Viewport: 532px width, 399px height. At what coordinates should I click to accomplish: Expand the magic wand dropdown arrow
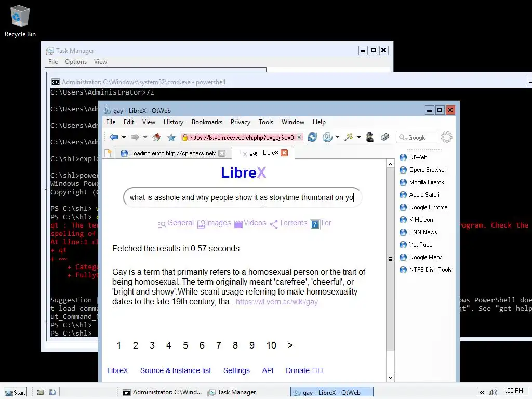358,137
